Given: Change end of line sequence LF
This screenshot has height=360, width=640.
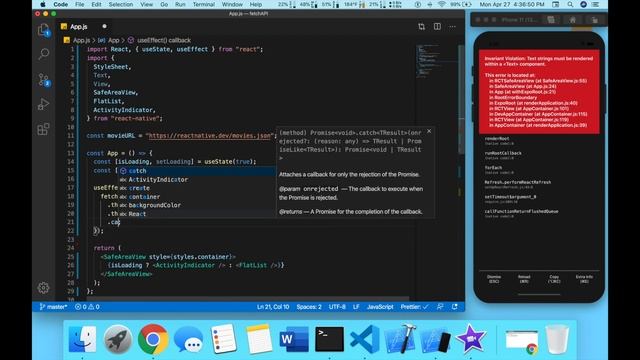Looking at the screenshot, I should [x=356, y=307].
